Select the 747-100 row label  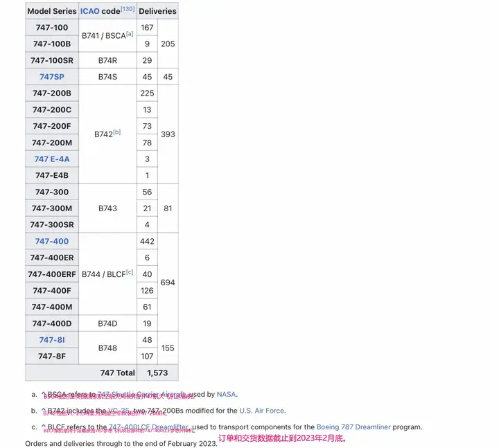pos(52,28)
